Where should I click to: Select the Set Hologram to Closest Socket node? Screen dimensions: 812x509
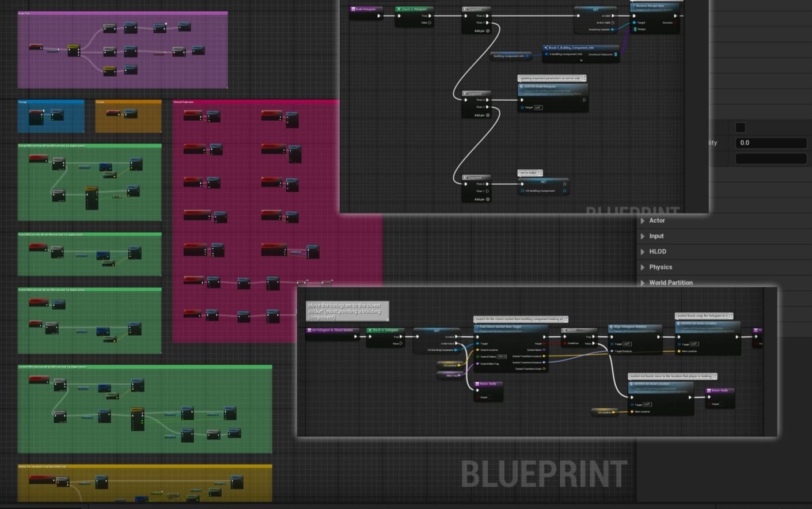pyautogui.click(x=332, y=331)
